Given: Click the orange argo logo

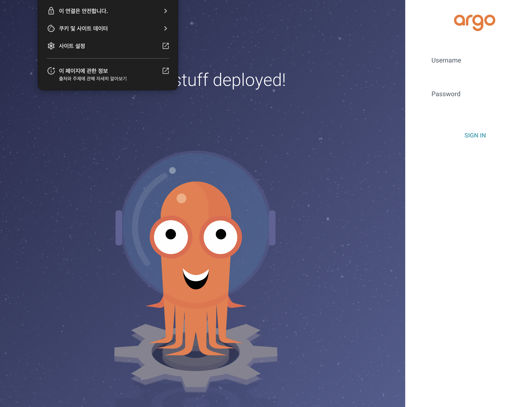Looking at the screenshot, I should tap(474, 22).
